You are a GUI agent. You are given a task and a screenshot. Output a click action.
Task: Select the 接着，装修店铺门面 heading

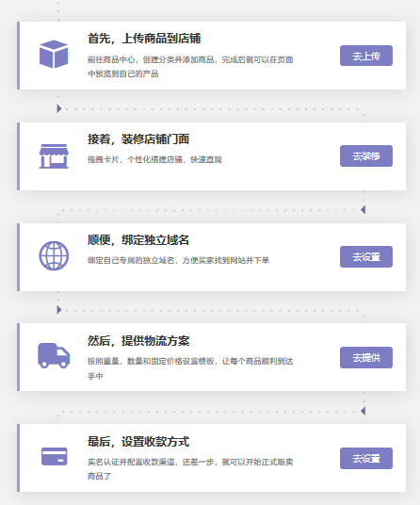pyautogui.click(x=138, y=139)
